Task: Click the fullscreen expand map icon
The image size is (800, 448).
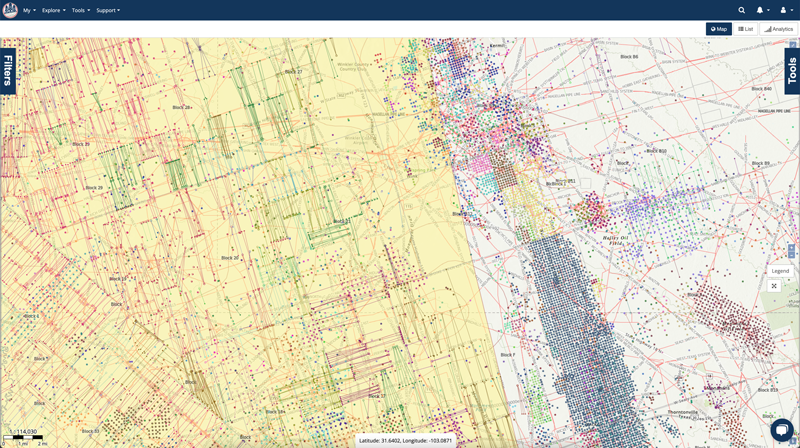Action: click(774, 286)
